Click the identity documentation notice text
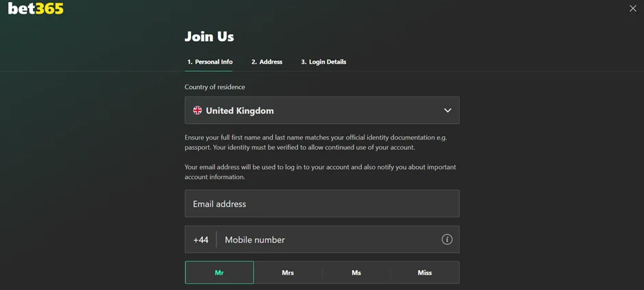The height and width of the screenshot is (290, 644). (x=316, y=142)
